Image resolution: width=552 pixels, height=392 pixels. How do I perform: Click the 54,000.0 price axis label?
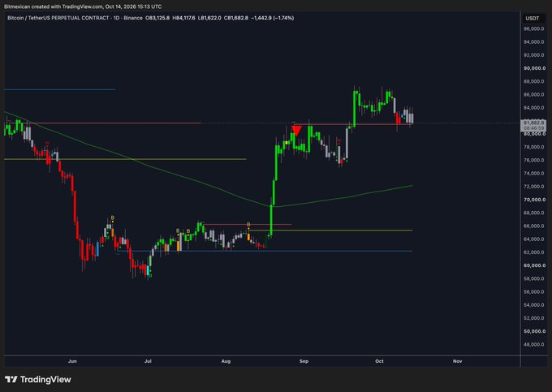[x=533, y=304]
